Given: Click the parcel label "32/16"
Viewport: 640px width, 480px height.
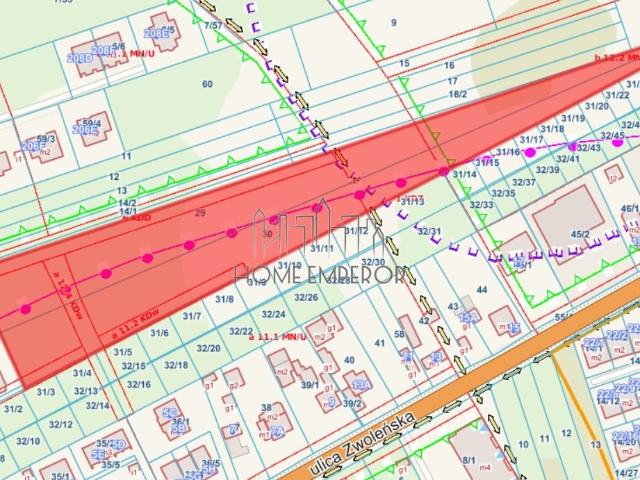Looking at the screenshot, I should [139, 384].
